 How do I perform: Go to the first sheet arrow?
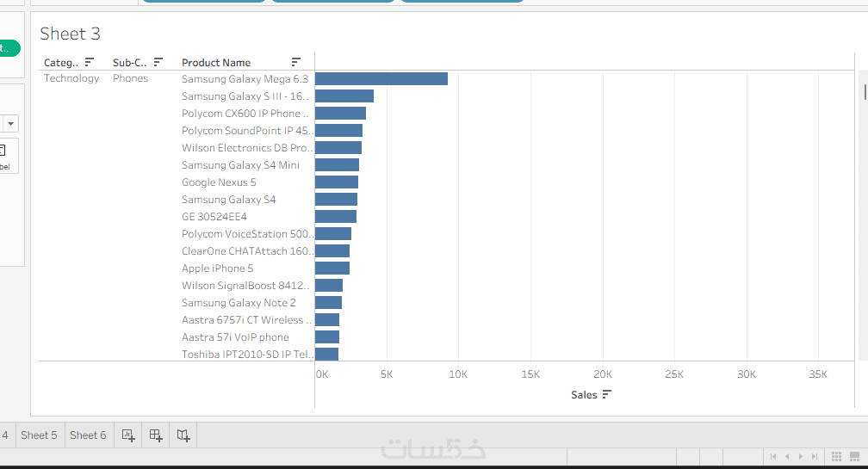pyautogui.click(x=773, y=456)
